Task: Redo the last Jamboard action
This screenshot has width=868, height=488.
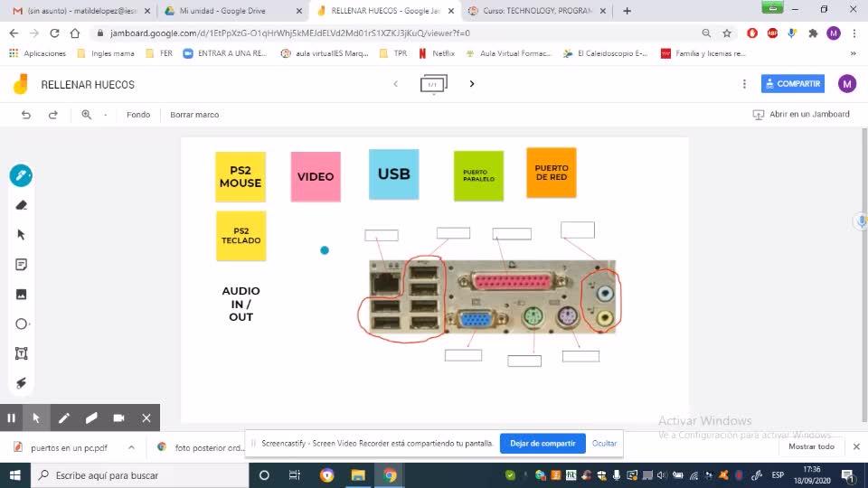Action: (53, 115)
